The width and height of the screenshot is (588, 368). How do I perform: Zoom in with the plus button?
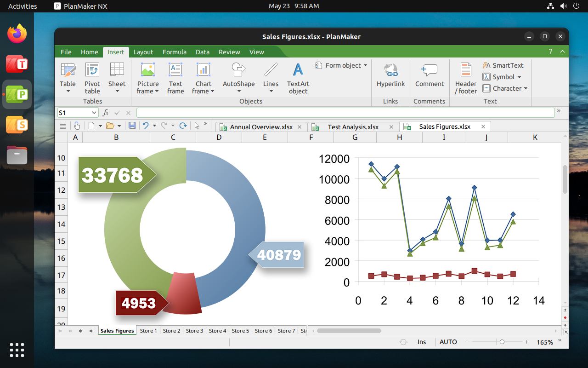point(527,342)
